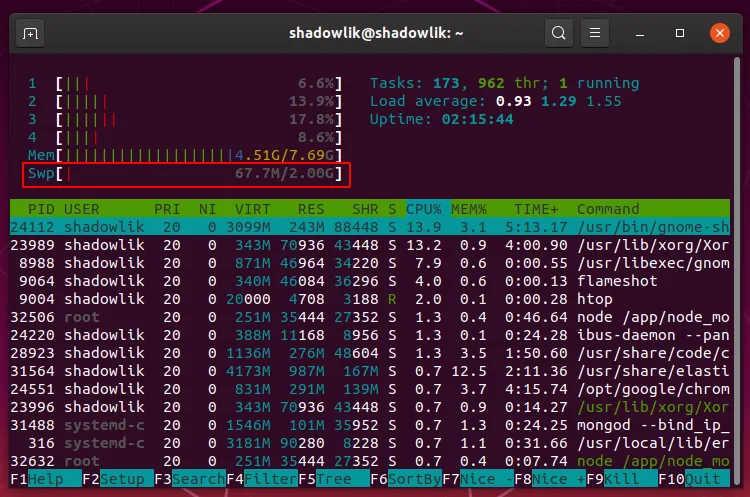Click the CPU 1 usage meter
Screen dimensions: 750x497
point(185,84)
